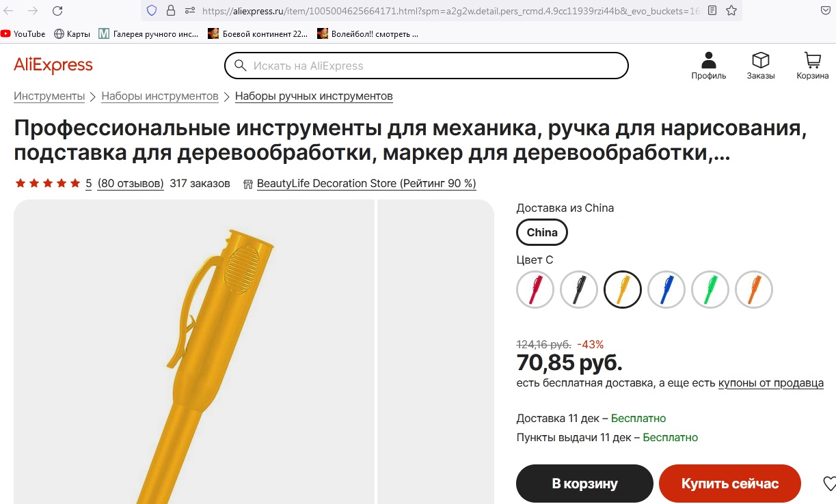Viewport: 836px width, 504px height.
Task: Click the Купить сейчас button
Action: (x=729, y=484)
